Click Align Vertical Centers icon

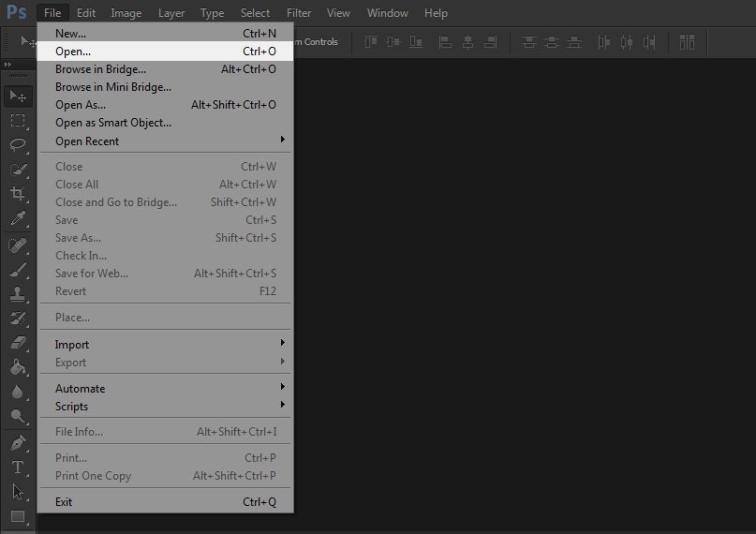[393, 42]
